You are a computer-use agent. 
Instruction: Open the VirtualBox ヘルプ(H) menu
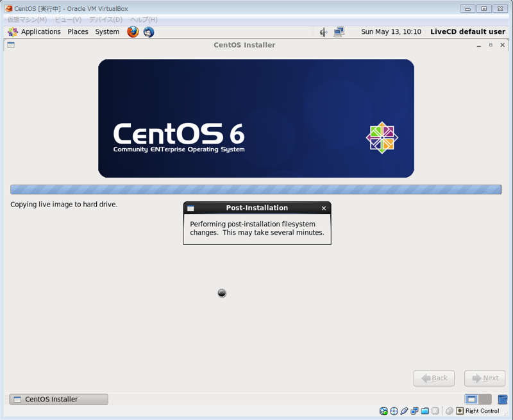[144, 20]
